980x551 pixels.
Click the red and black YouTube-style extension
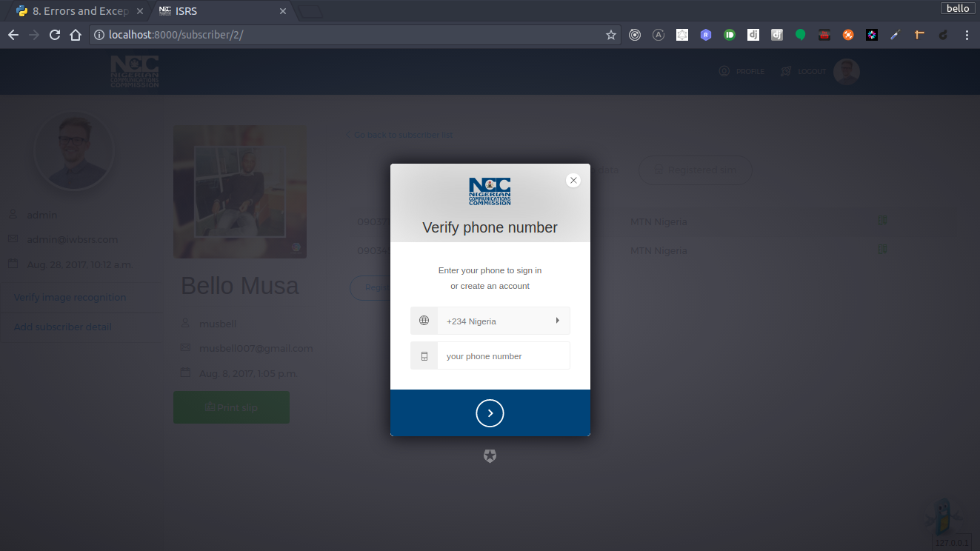tap(824, 35)
